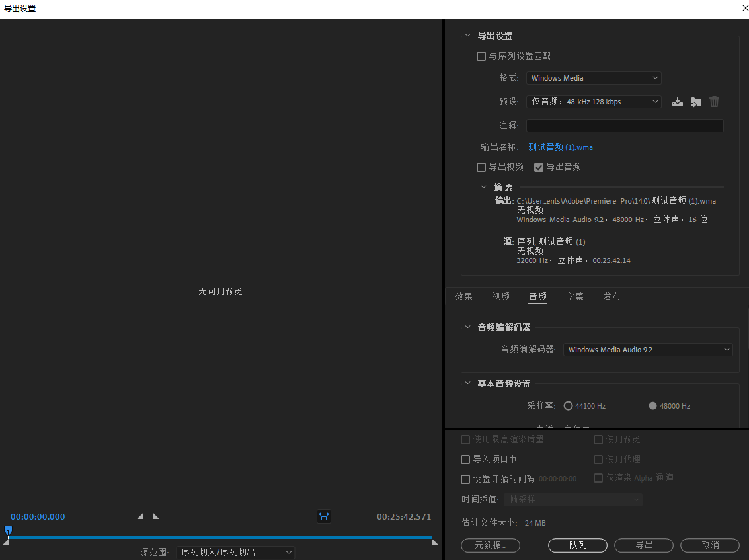Viewport: 749px width, 560px height.
Task: Enable the 设置开始时间码 checkbox
Action: 465,479
